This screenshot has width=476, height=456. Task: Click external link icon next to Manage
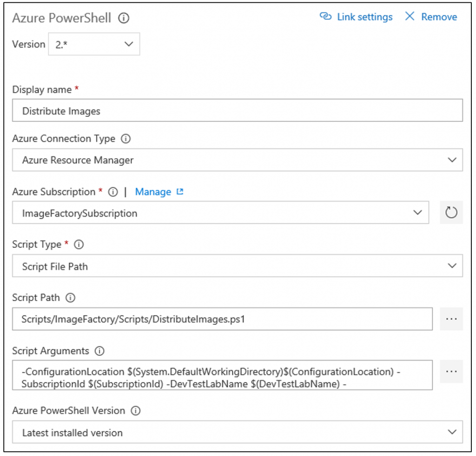[x=180, y=192]
